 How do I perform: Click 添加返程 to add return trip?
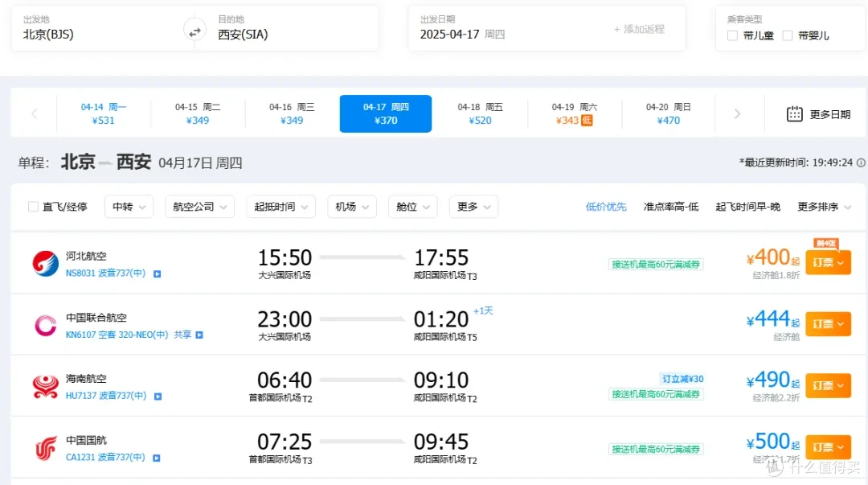639,30
